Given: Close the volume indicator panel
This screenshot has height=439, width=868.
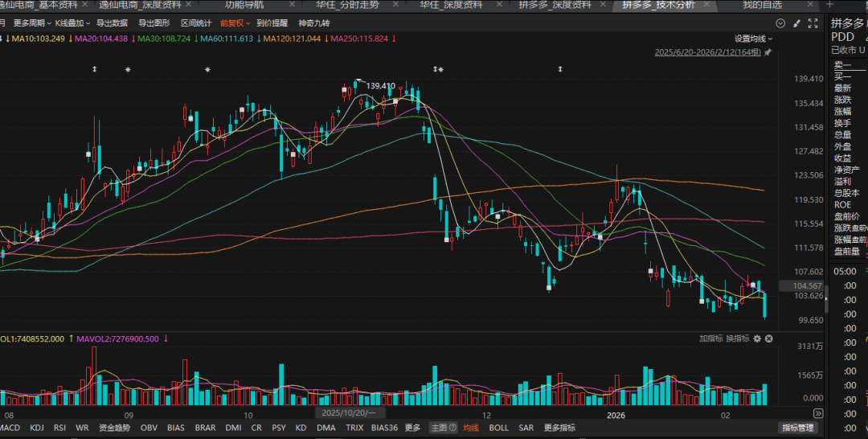Looking at the screenshot, I should point(769,339).
